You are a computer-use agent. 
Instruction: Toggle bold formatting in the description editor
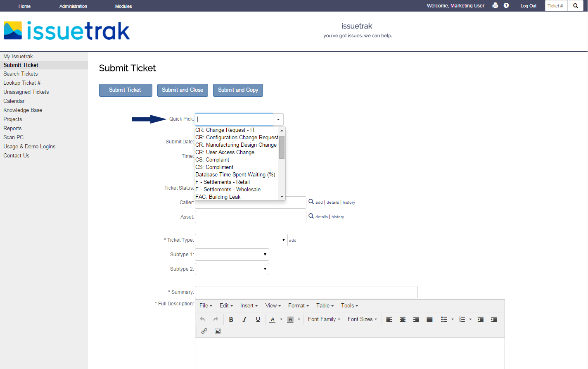[231, 319]
